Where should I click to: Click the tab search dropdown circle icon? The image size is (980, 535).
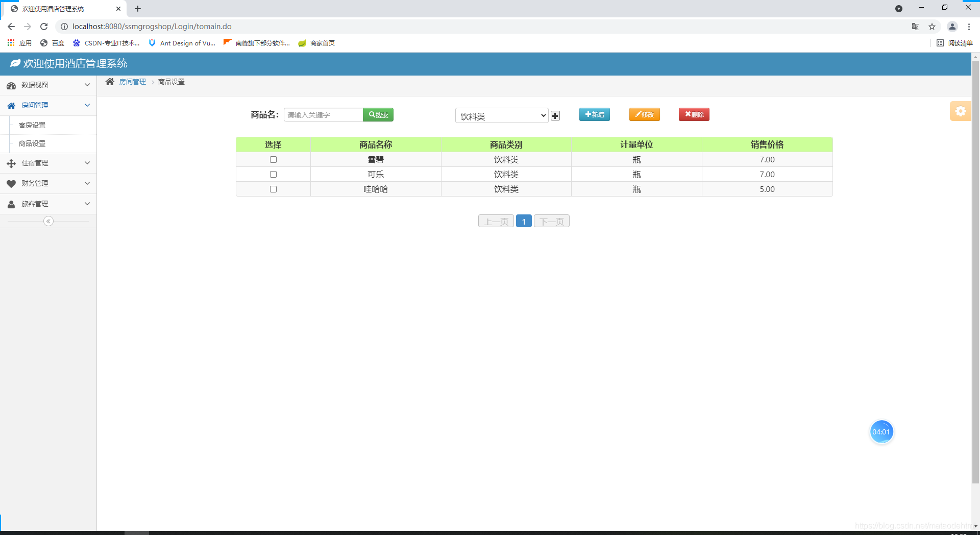click(899, 9)
